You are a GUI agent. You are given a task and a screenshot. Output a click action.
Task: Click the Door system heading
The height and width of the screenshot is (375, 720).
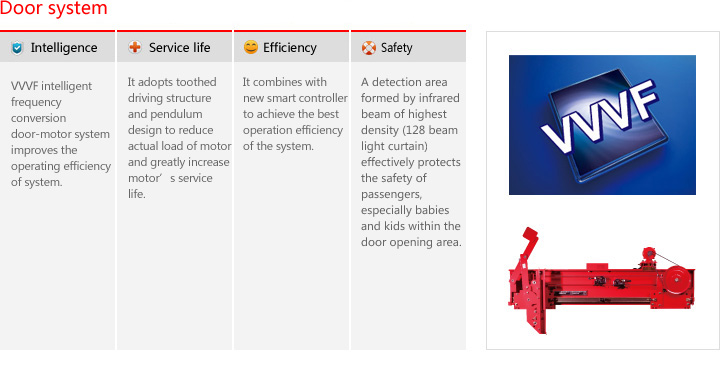pos(54,8)
